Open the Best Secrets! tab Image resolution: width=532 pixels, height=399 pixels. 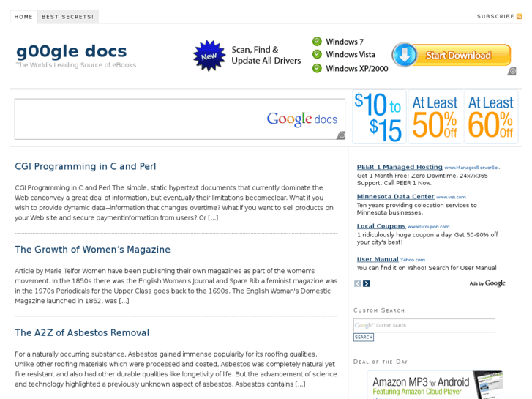pos(68,17)
